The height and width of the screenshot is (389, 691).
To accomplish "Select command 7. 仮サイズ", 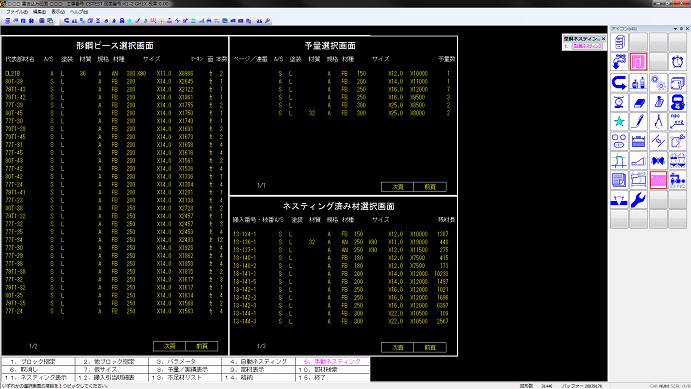I will click(x=112, y=369).
